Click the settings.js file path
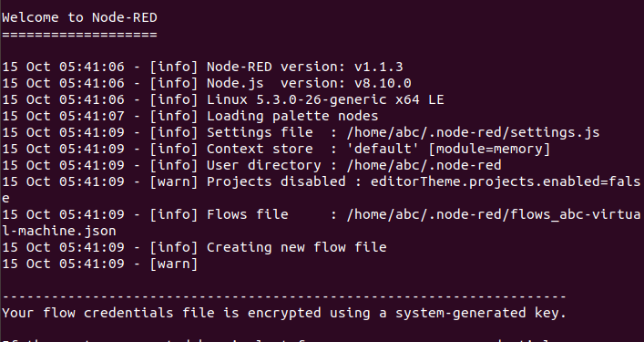Image resolution: width=644 pixels, height=342 pixels. [473, 133]
